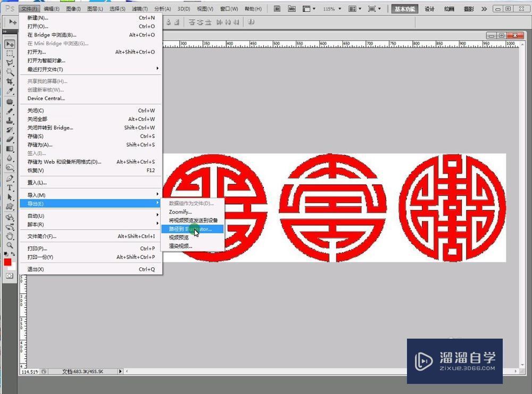532x394 pixels.
Task: Select the Crop tool
Action: [x=10, y=81]
